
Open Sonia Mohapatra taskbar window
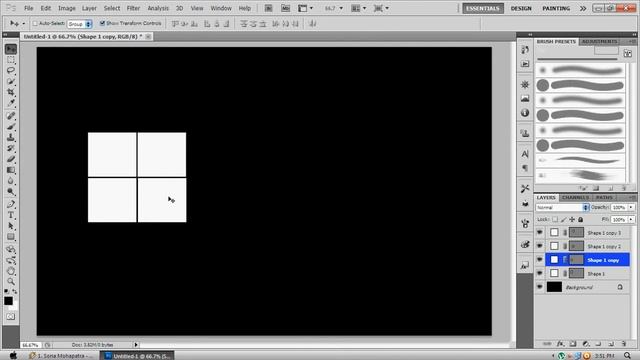(x=61, y=356)
